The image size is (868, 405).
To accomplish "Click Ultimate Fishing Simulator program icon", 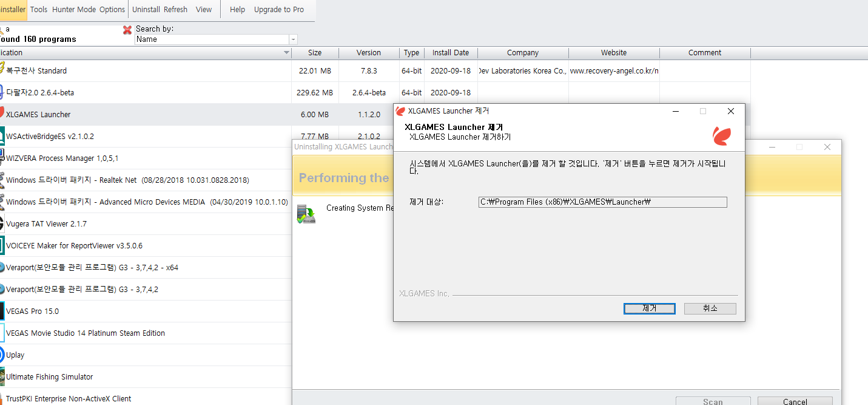I will coord(2,377).
